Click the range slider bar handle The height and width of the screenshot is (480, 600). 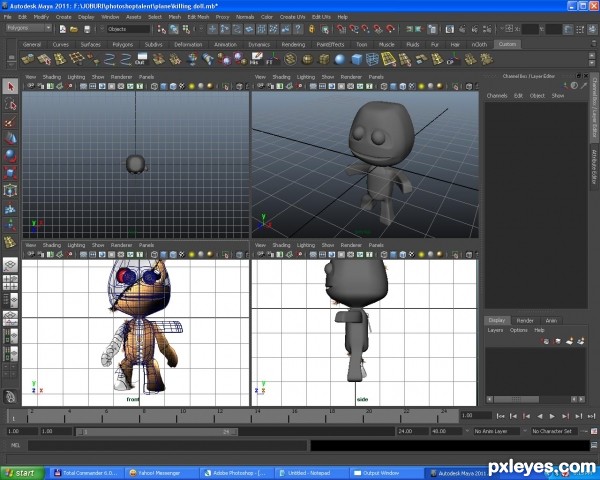tap(156, 432)
